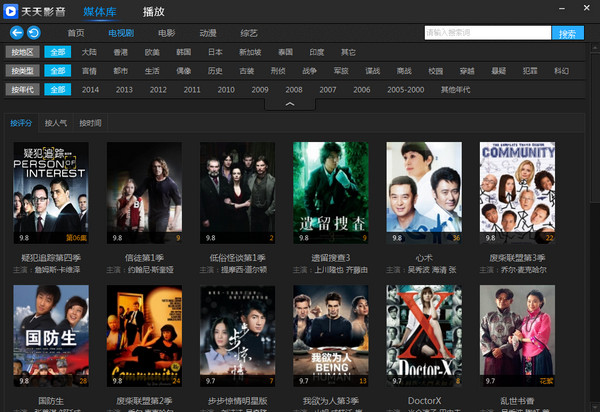This screenshot has height=412, width=600.
Task: Sort by 按时间 tab
Action: click(x=90, y=123)
